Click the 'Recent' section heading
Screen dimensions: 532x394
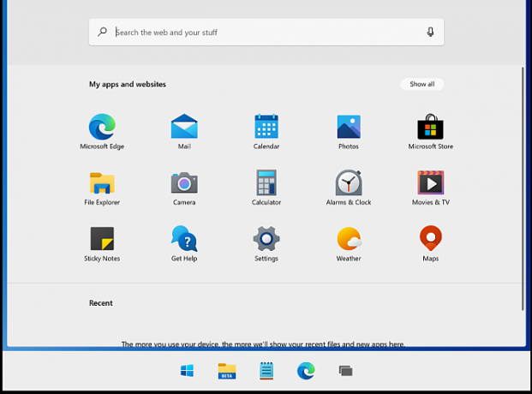point(101,303)
